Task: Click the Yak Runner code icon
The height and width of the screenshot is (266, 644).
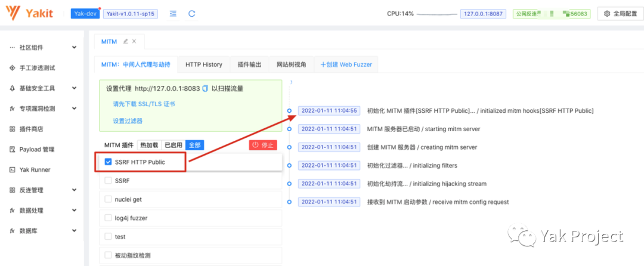Action: 13,169
